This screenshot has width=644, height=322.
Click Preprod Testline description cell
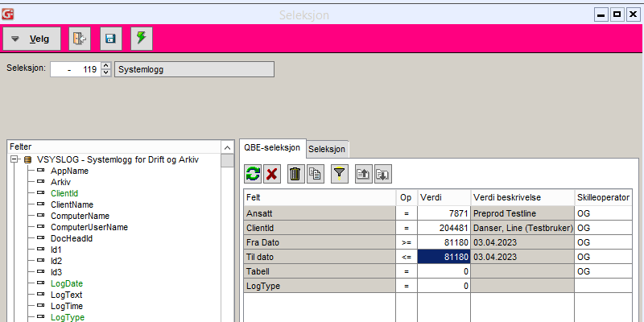522,213
